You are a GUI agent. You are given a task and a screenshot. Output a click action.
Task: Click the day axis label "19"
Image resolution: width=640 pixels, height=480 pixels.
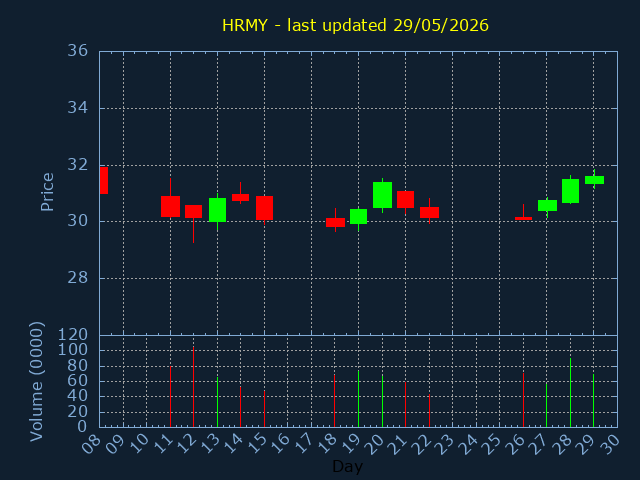click(x=350, y=444)
